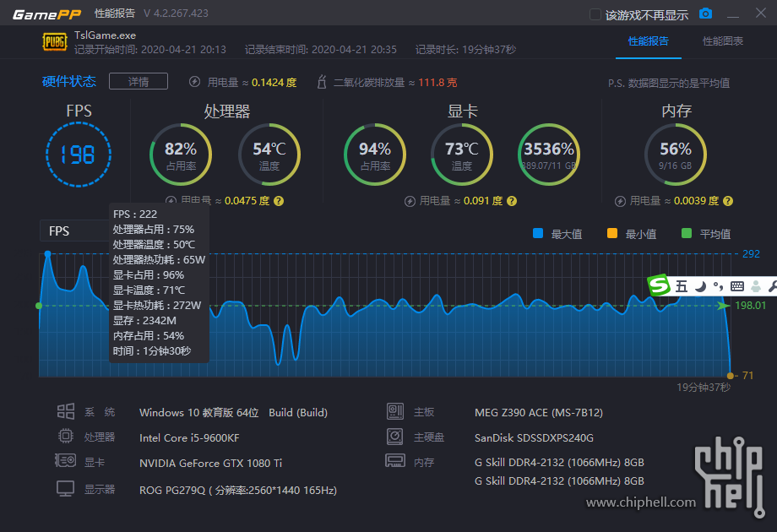Click the lightning icon under memory gauge
Image resolution: width=777 pixels, height=532 pixels.
pos(620,201)
